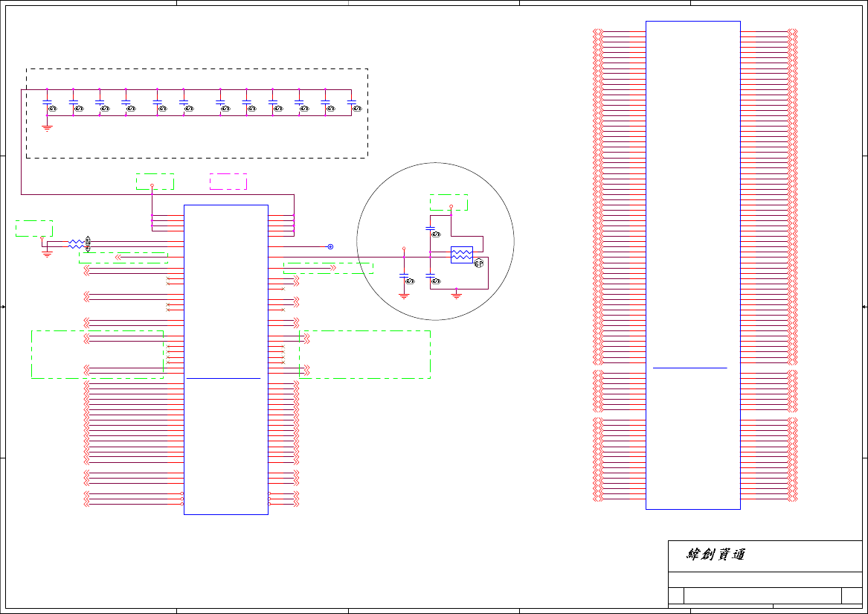Select the large green dashed box right of IC
This screenshot has height=614, width=868.
pyautogui.click(x=364, y=355)
